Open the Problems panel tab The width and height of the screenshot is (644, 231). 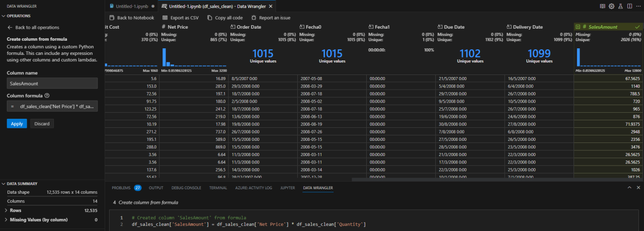click(121, 188)
